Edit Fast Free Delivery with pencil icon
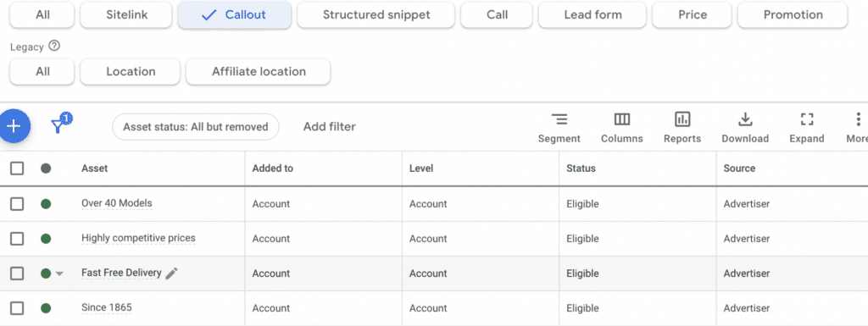 coord(171,273)
